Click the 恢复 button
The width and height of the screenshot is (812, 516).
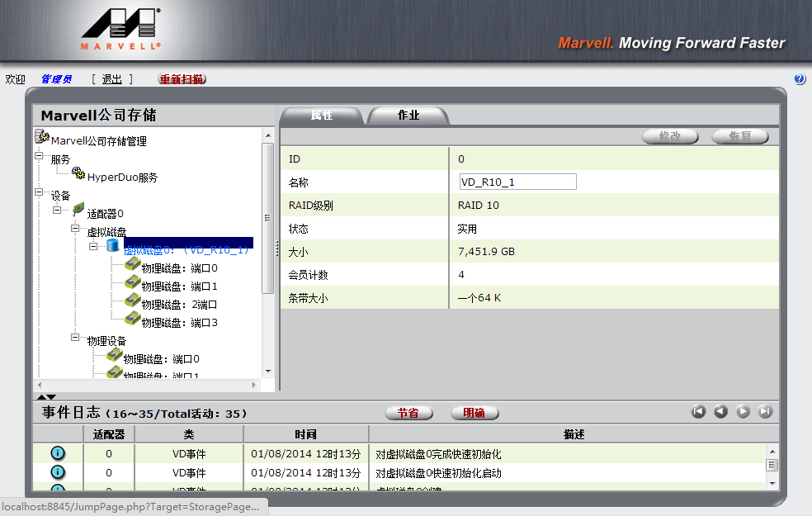[x=740, y=136]
